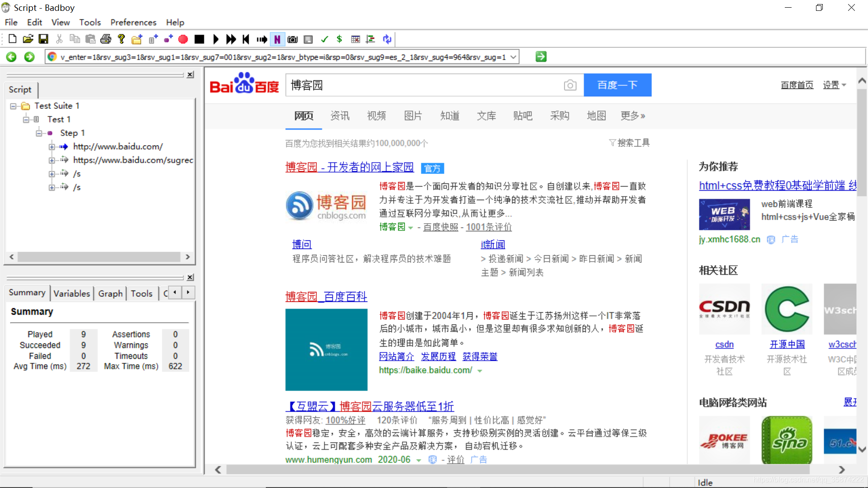This screenshot has width=868, height=488.
Task: Go forward with the green right arrow
Action: tap(29, 57)
